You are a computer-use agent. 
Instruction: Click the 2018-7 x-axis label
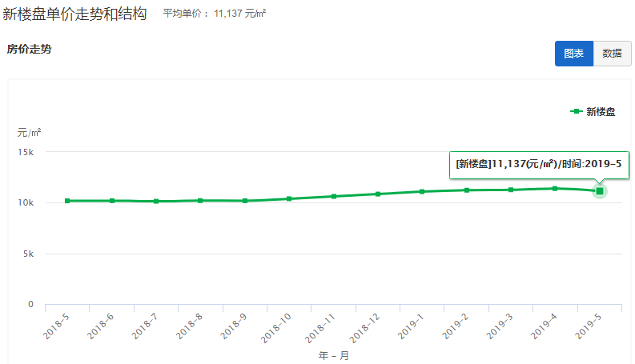[145, 326]
